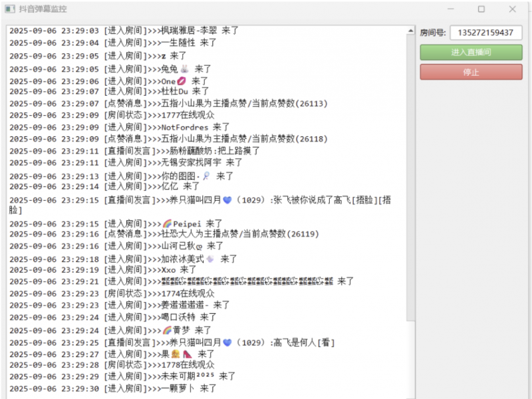Screen dimensions: 532x399
Task: Click the lips emoji after One
Action: (181, 81)
